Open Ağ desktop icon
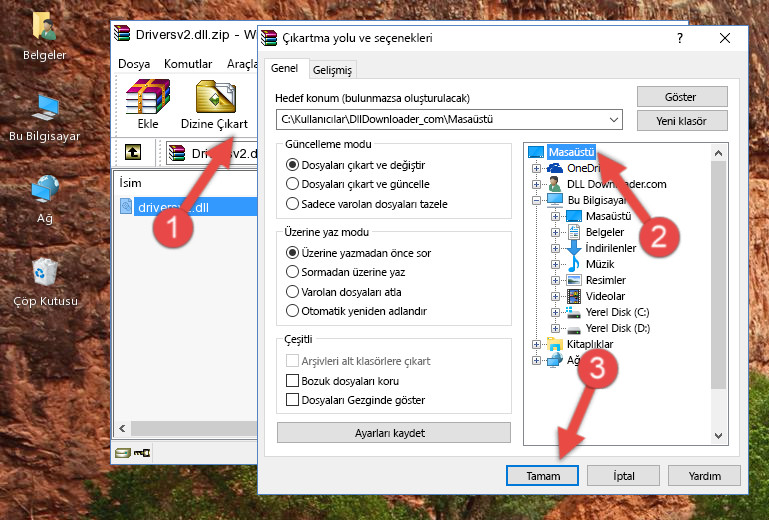This screenshot has width=769, height=520. pos(45,199)
